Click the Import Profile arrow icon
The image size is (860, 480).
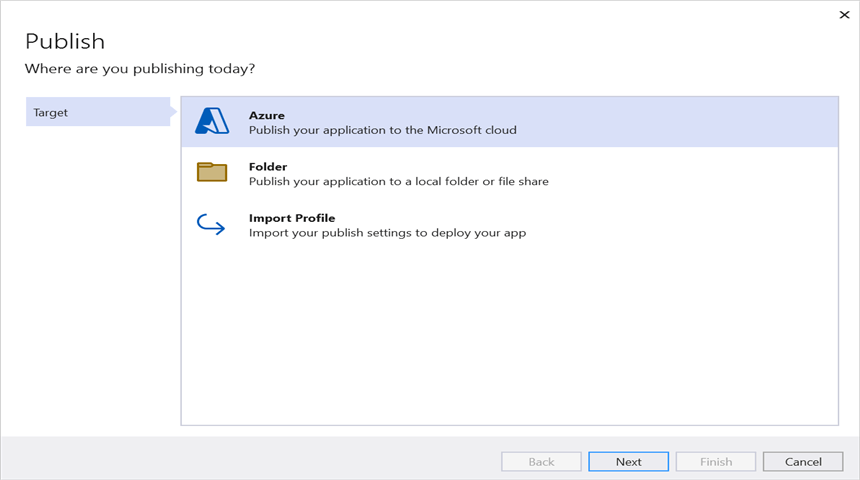211,224
